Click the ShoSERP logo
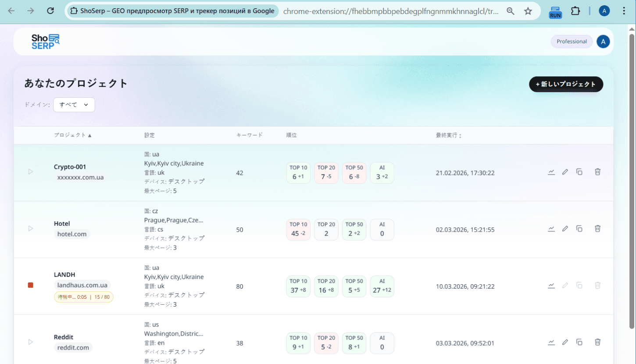 pos(45,41)
